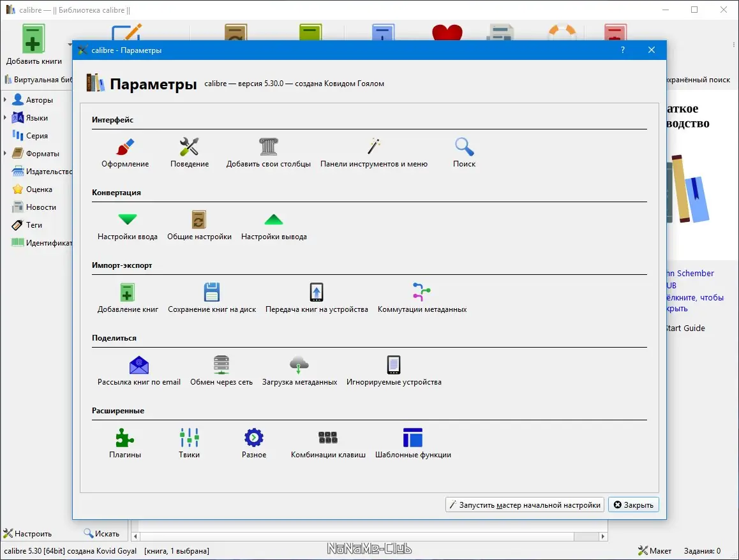Click the 'книга, 1 выбрана' status text
739x560 pixels.
tap(177, 550)
